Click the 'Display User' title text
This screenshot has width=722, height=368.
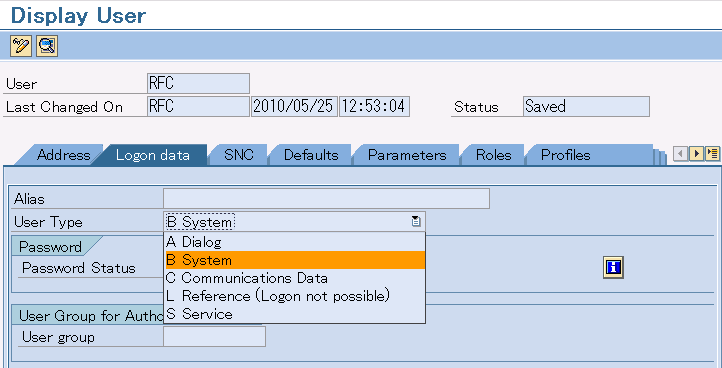tap(78, 16)
